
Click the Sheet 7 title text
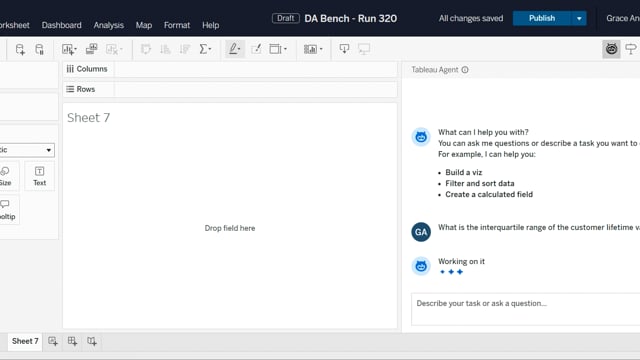89,118
